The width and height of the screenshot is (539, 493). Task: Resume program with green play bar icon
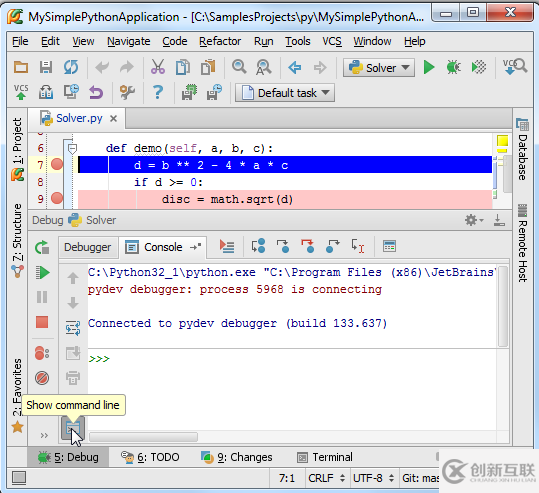[x=42, y=273]
